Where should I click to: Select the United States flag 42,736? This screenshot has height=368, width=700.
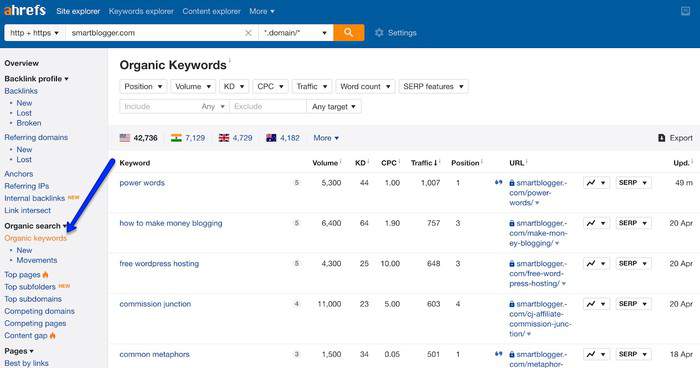(x=138, y=138)
